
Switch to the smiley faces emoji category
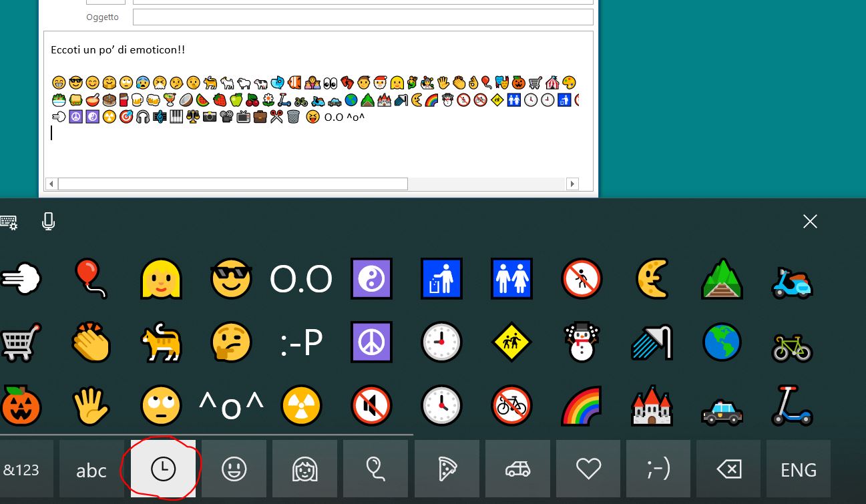click(x=234, y=469)
